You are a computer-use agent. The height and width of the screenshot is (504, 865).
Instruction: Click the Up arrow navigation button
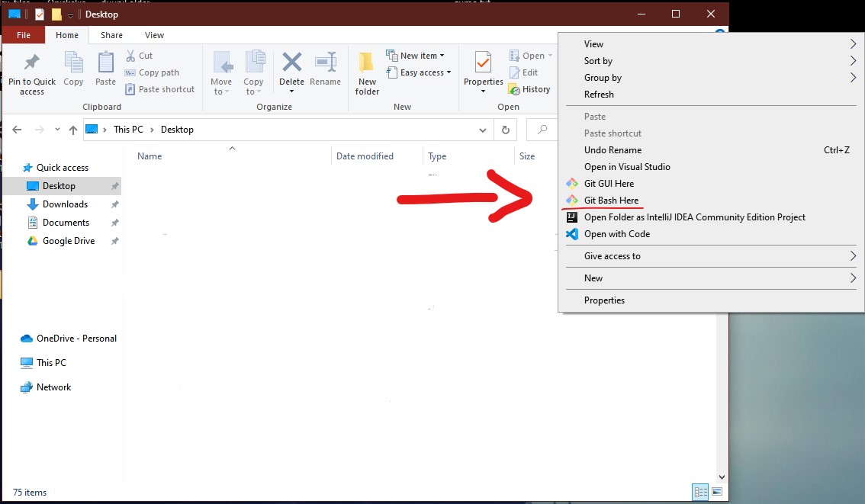pyautogui.click(x=73, y=130)
